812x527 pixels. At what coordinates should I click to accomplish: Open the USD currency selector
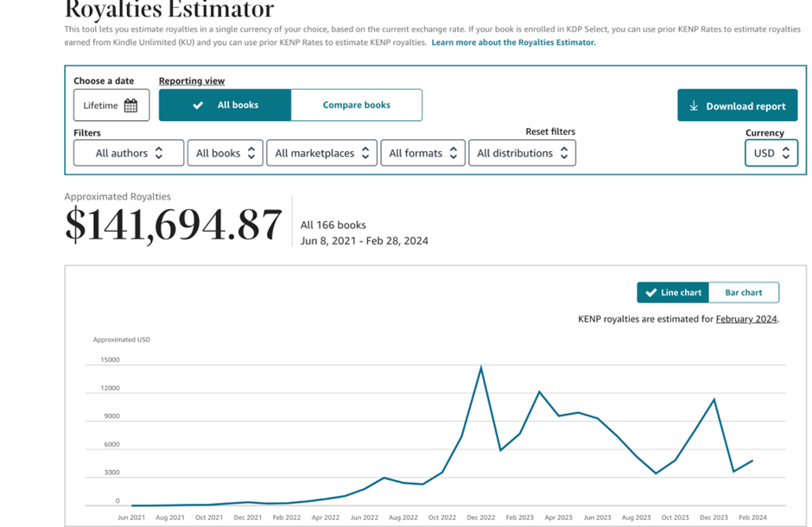pos(771,153)
